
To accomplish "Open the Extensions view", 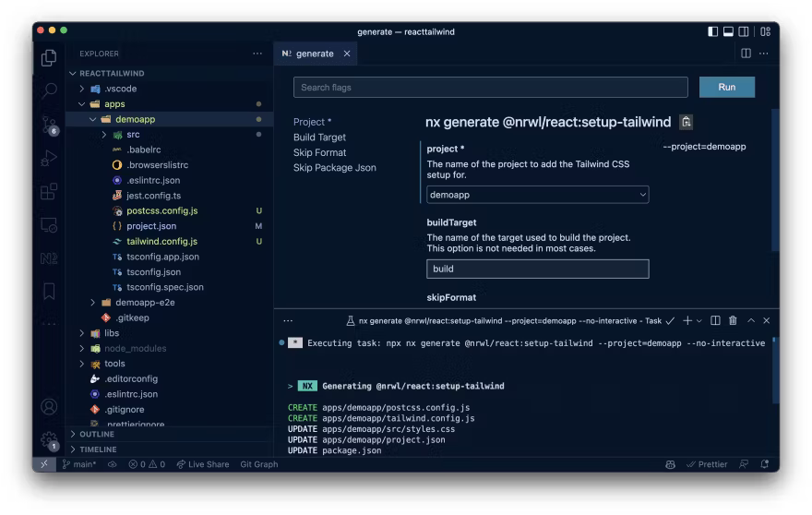I will point(49,192).
